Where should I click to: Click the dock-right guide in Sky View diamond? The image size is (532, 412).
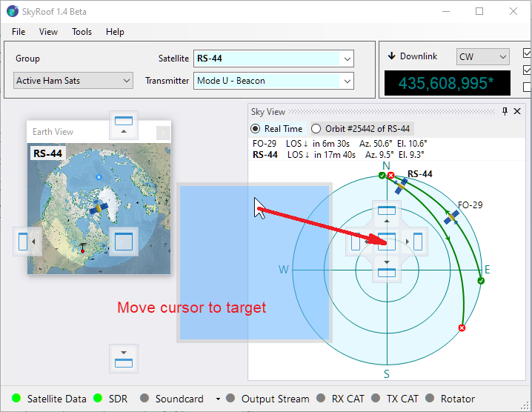click(x=416, y=241)
